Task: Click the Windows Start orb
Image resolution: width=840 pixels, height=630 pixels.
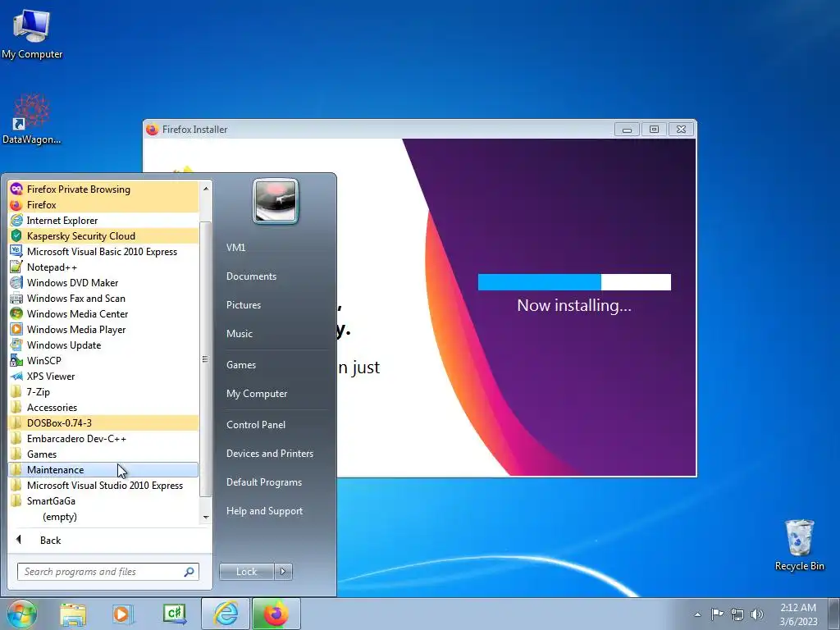Action: click(21, 614)
